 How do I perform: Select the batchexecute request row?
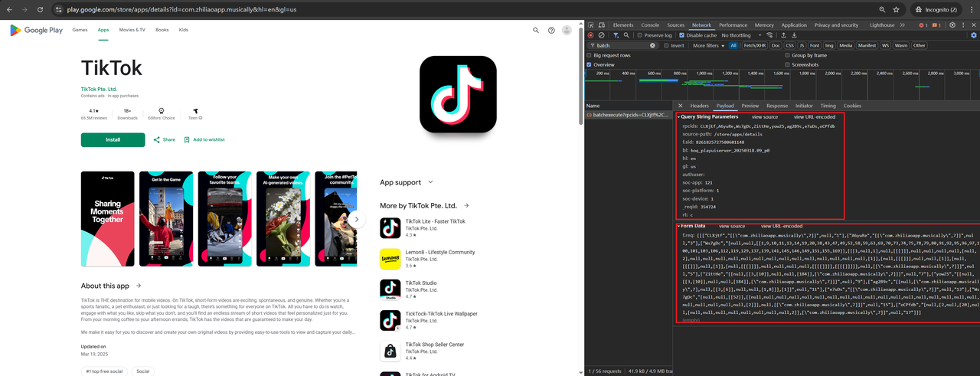pyautogui.click(x=629, y=115)
